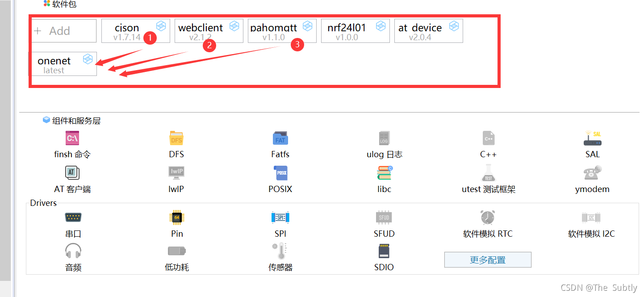Select the webclient package name
The width and height of the screenshot is (644, 297).
tap(201, 28)
